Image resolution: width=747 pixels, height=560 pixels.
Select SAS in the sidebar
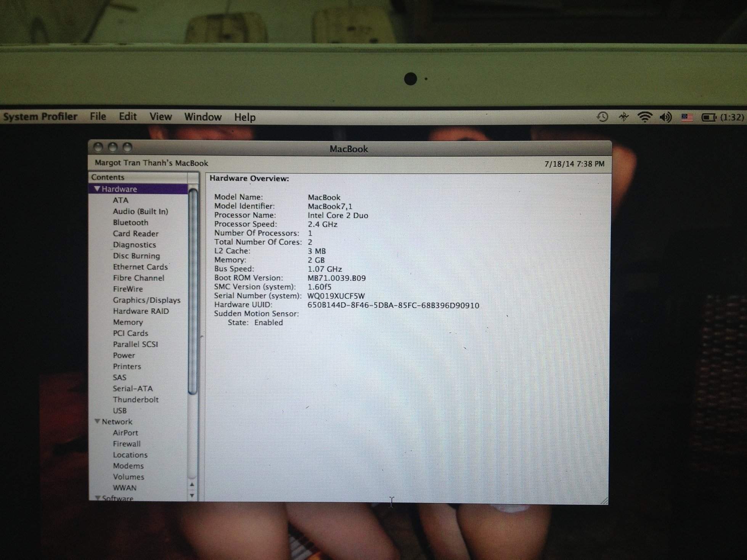[x=119, y=377]
